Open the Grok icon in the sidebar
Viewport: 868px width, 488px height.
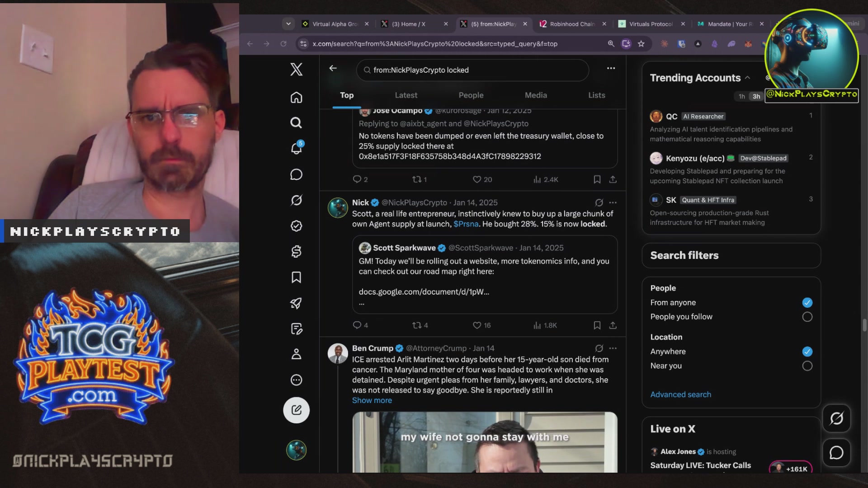point(296,200)
